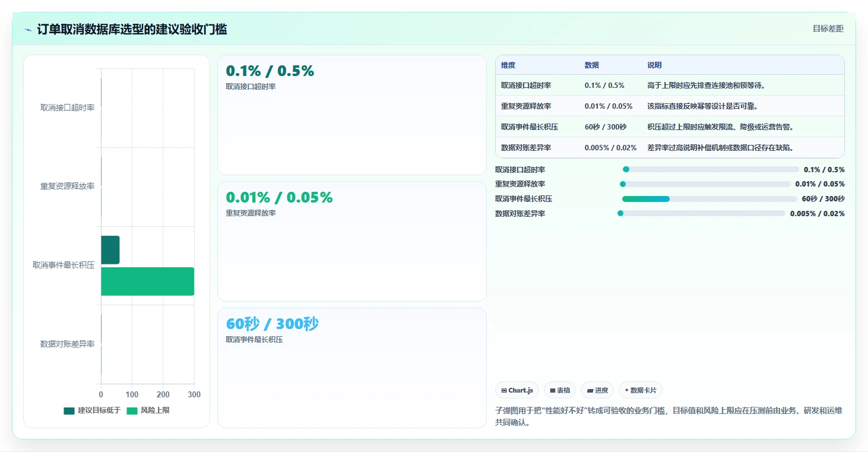Open the 60秒 / 300秒 data card
Screen dimensions: 868x452
352,368
